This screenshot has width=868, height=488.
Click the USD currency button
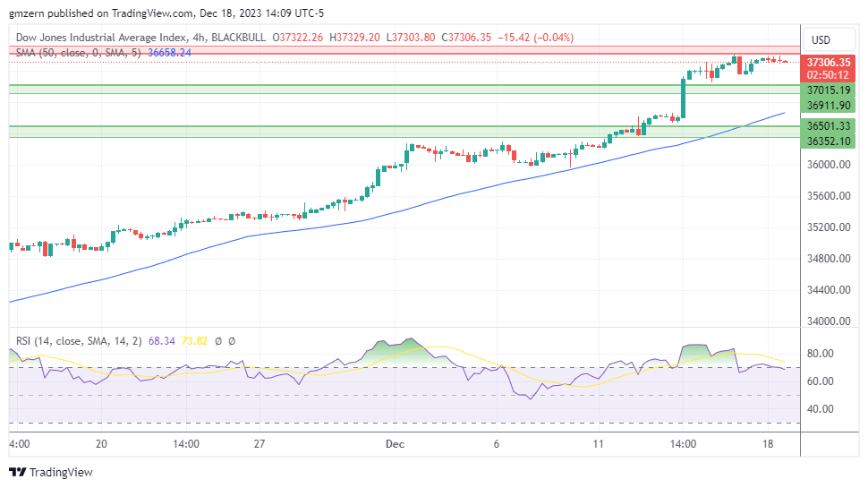pyautogui.click(x=829, y=40)
